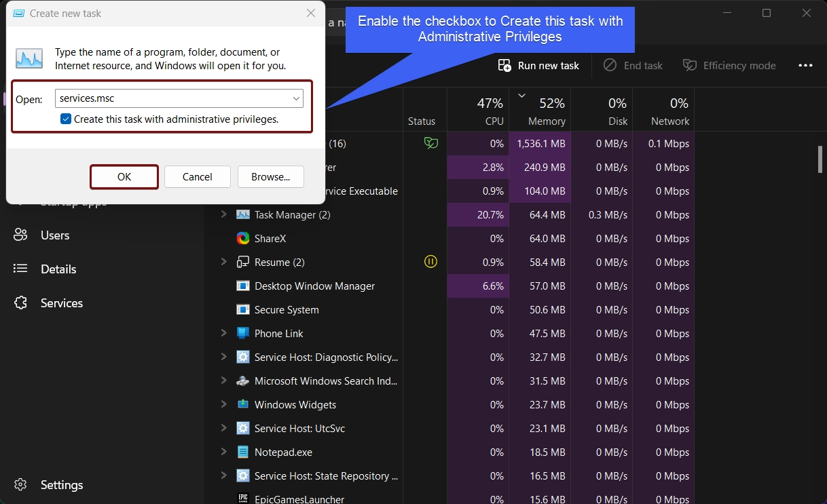827x504 pixels.
Task: Click the 0.3 MB/s disk value
Action: click(608, 215)
